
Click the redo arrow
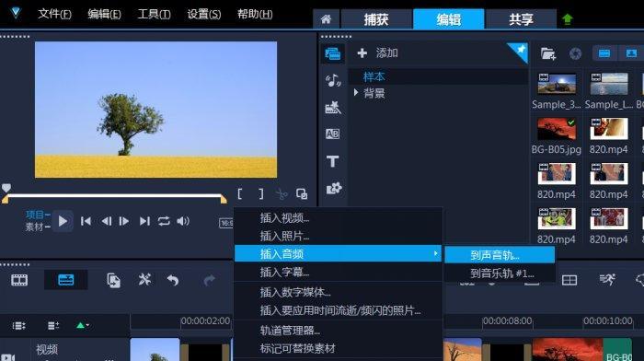209,280
